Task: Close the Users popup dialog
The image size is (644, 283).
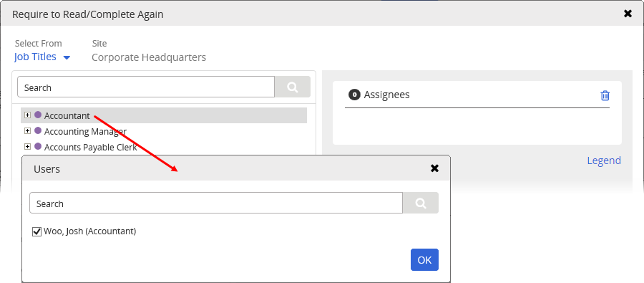Action: pyautogui.click(x=434, y=168)
